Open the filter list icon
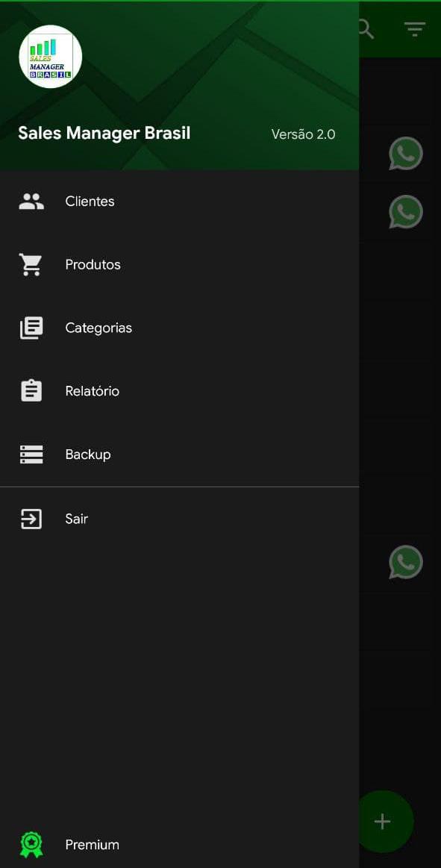 pos(415,29)
